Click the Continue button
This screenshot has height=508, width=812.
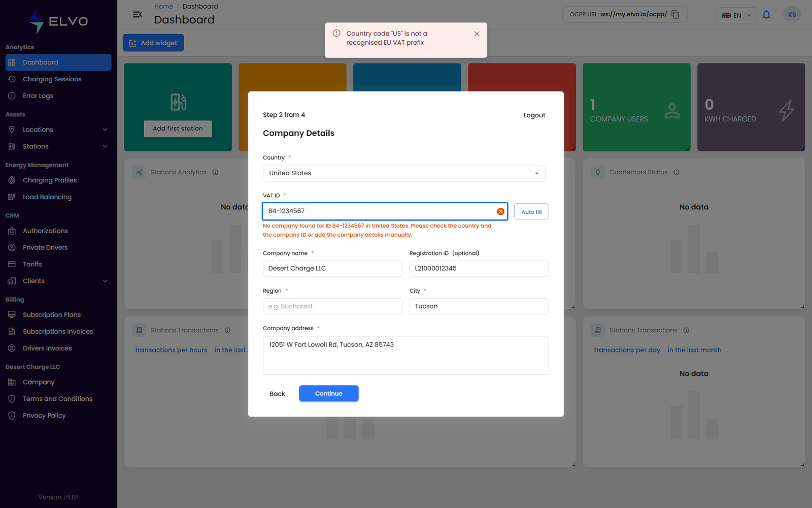click(329, 393)
